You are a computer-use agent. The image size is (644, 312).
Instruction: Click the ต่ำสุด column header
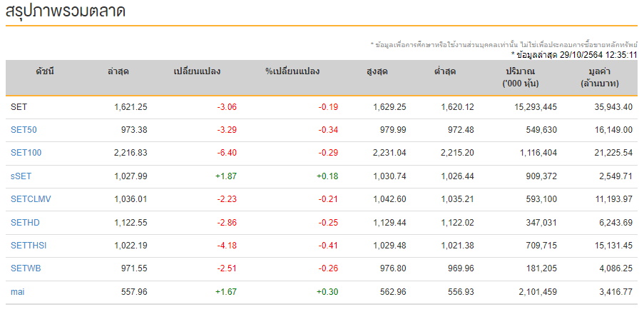click(445, 71)
